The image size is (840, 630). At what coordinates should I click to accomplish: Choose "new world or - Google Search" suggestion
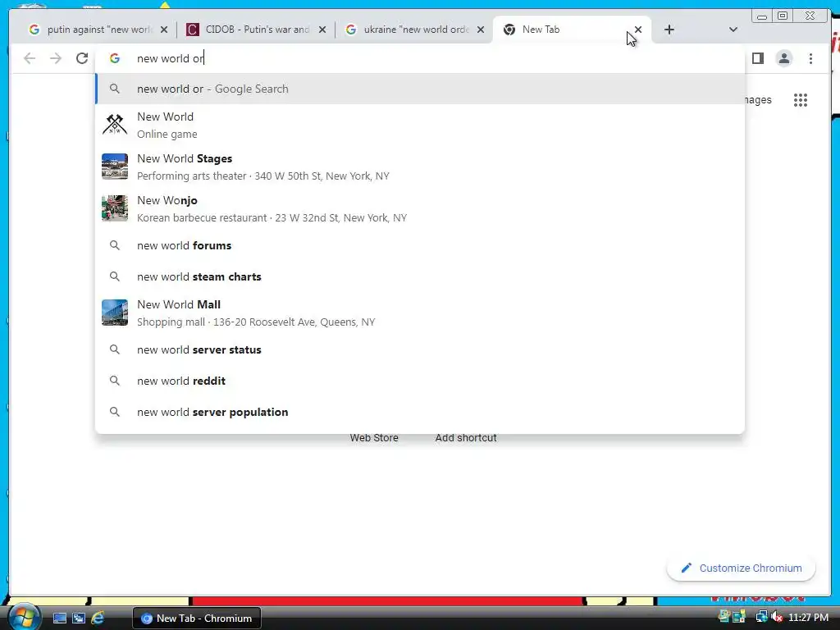[x=420, y=89]
